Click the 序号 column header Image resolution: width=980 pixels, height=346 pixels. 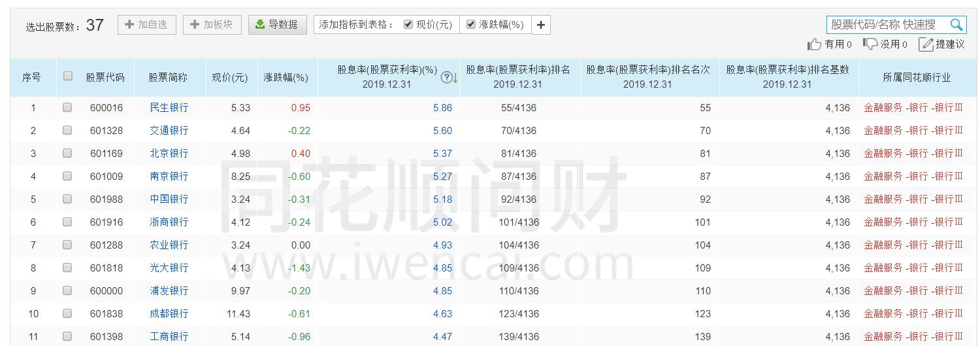tap(31, 77)
